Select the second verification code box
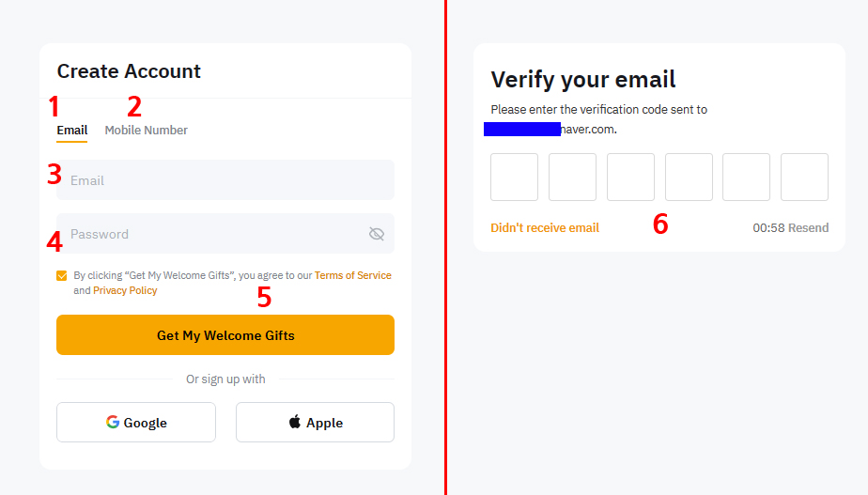The height and width of the screenshot is (495, 868). (x=572, y=178)
